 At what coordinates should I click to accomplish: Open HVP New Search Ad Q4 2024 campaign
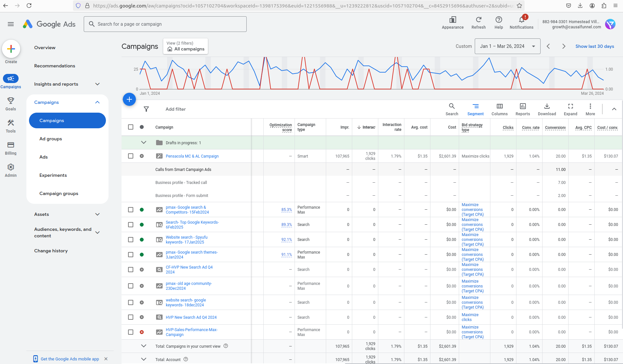pyautogui.click(x=191, y=317)
